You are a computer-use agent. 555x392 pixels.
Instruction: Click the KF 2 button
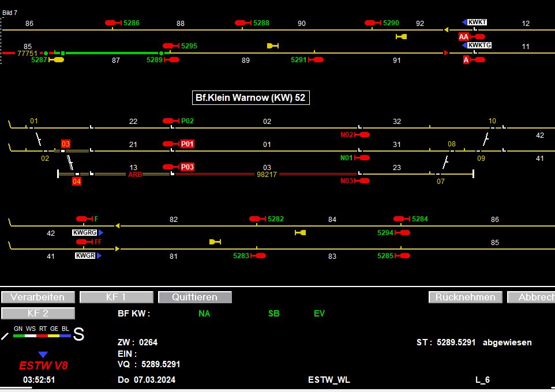(x=38, y=314)
